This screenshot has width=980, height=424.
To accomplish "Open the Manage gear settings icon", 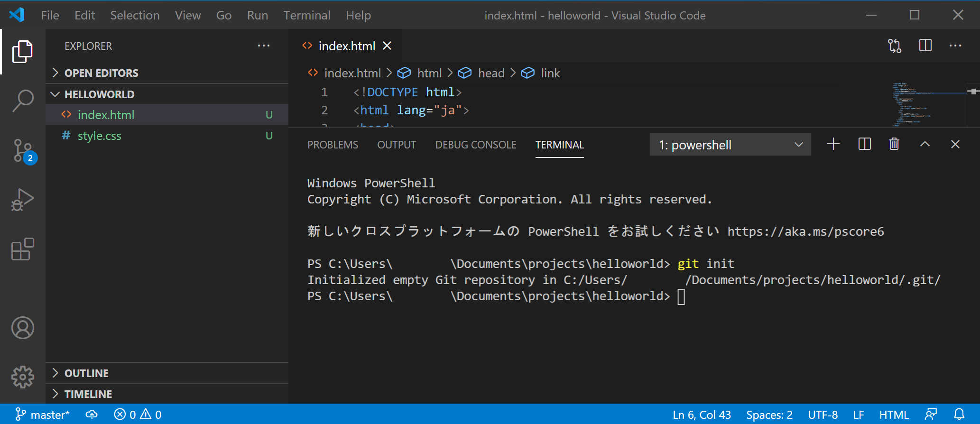I will pyautogui.click(x=22, y=377).
